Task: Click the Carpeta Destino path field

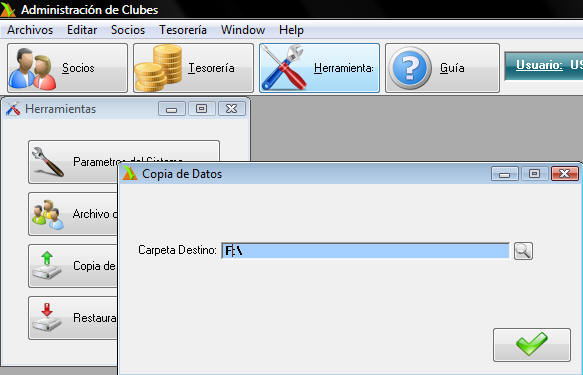Action: point(365,250)
